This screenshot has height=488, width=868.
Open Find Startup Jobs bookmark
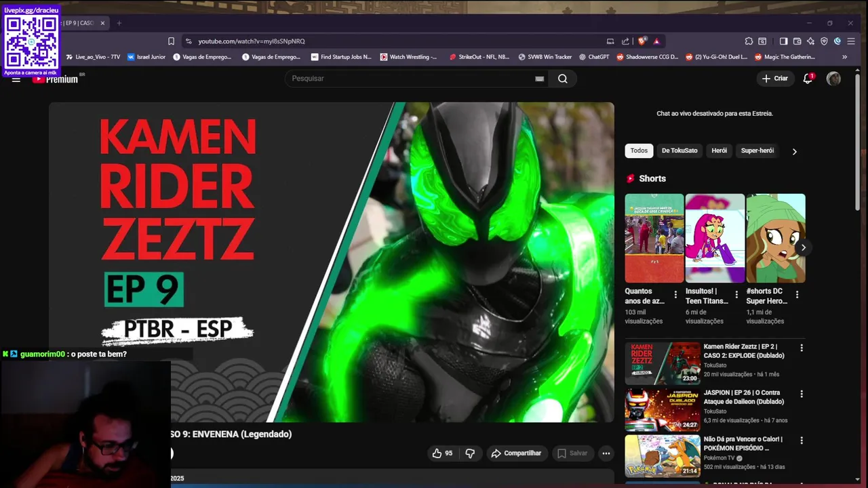coord(341,57)
